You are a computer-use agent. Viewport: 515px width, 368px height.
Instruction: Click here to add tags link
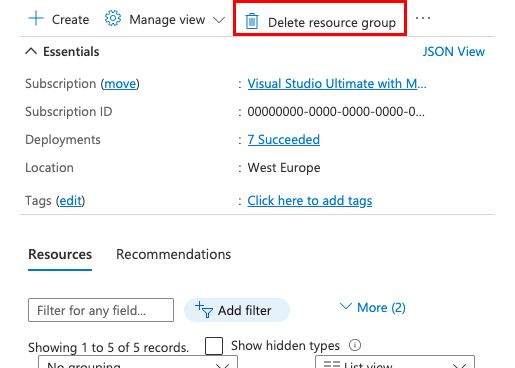tap(310, 201)
